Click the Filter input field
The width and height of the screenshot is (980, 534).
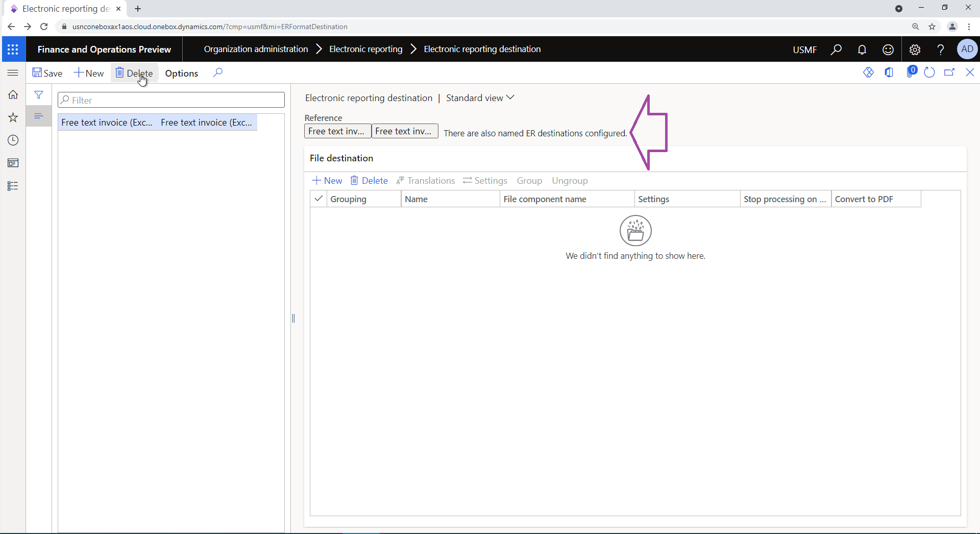[x=171, y=100]
